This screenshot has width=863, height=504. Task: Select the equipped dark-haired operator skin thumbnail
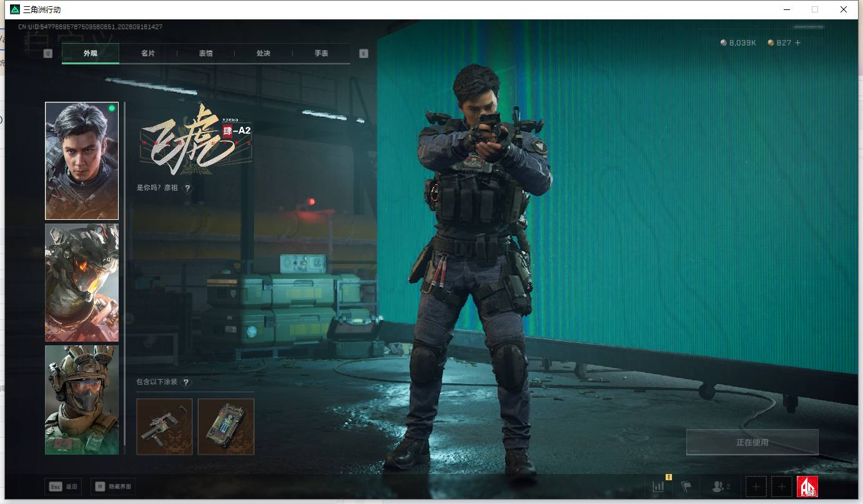[82, 161]
